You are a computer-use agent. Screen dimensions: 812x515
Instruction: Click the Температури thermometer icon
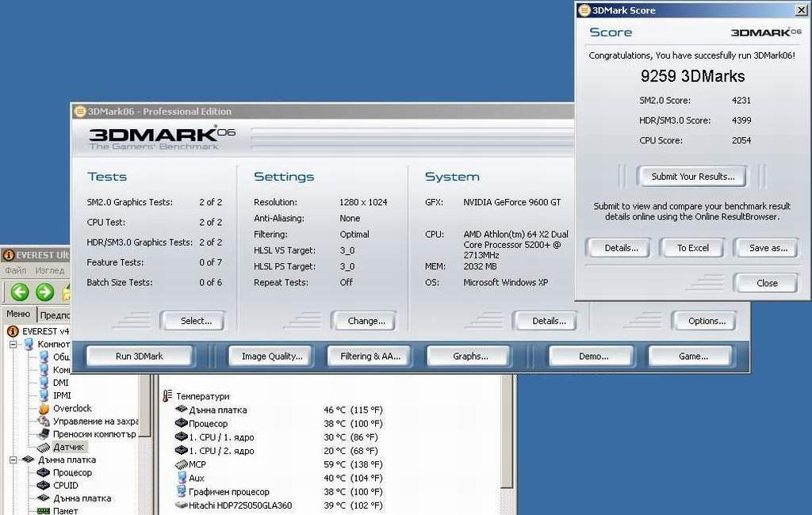click(x=167, y=396)
